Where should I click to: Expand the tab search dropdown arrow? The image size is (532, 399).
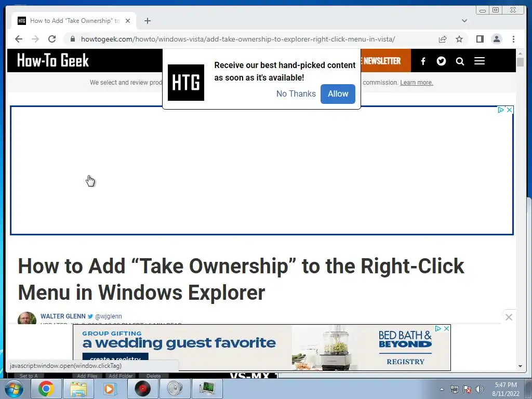[464, 21]
